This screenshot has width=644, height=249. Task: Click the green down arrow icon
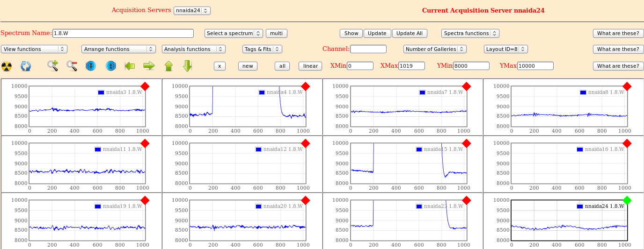tap(188, 66)
